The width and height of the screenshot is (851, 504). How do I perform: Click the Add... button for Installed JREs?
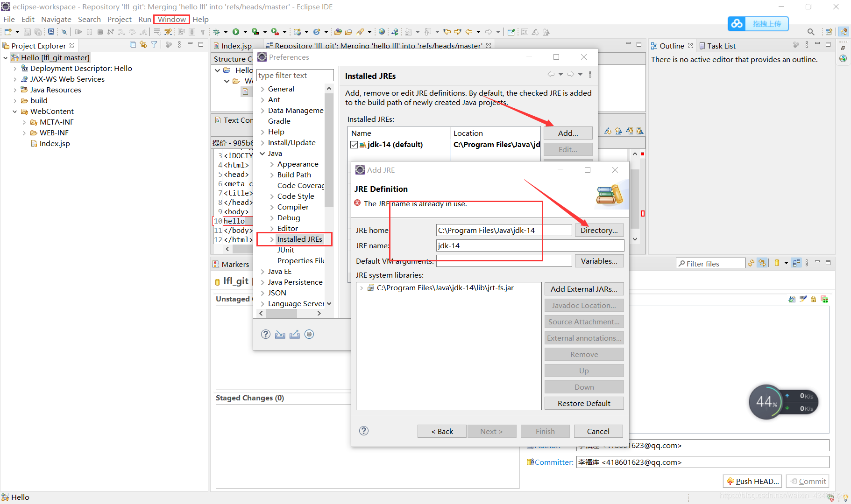coord(568,133)
